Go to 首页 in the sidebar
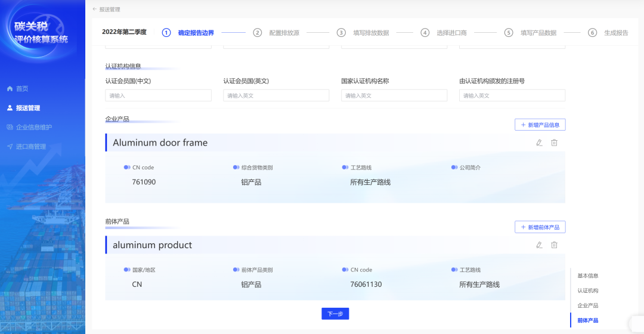 [22, 88]
